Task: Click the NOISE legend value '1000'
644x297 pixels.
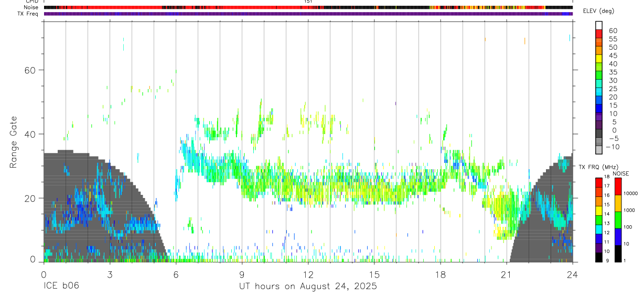Action: click(629, 210)
